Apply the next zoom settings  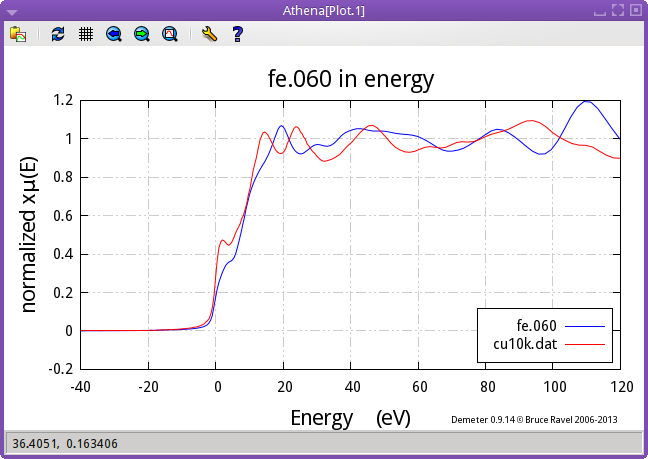point(142,34)
